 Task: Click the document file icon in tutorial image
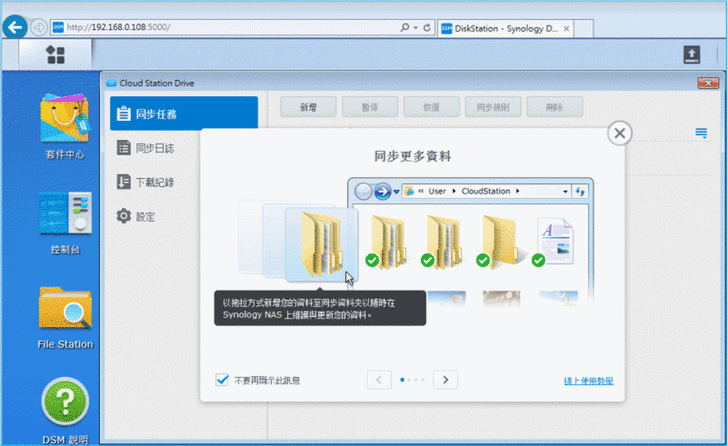click(556, 241)
